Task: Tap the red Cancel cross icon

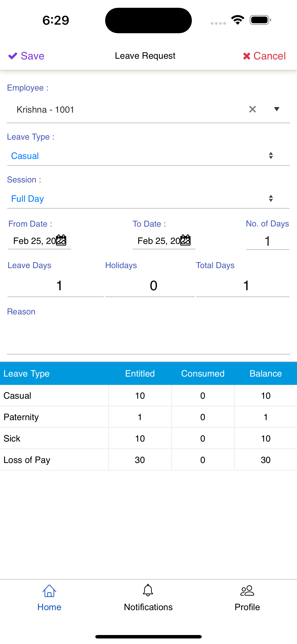Action: click(247, 56)
